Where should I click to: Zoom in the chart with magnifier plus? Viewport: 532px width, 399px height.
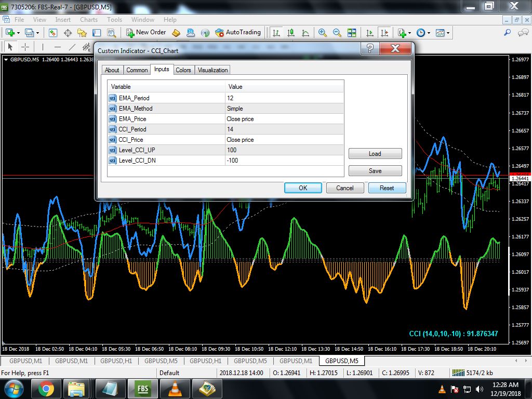pos(322,33)
